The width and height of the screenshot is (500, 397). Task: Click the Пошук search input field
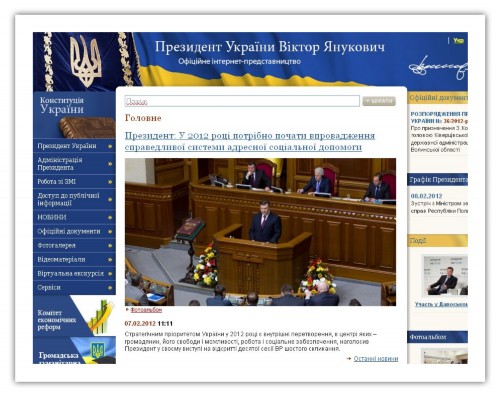242,101
